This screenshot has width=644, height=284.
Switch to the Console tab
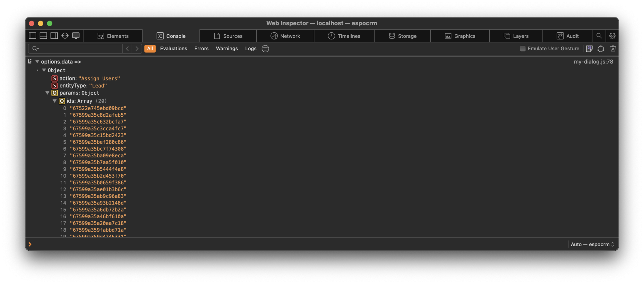point(171,36)
